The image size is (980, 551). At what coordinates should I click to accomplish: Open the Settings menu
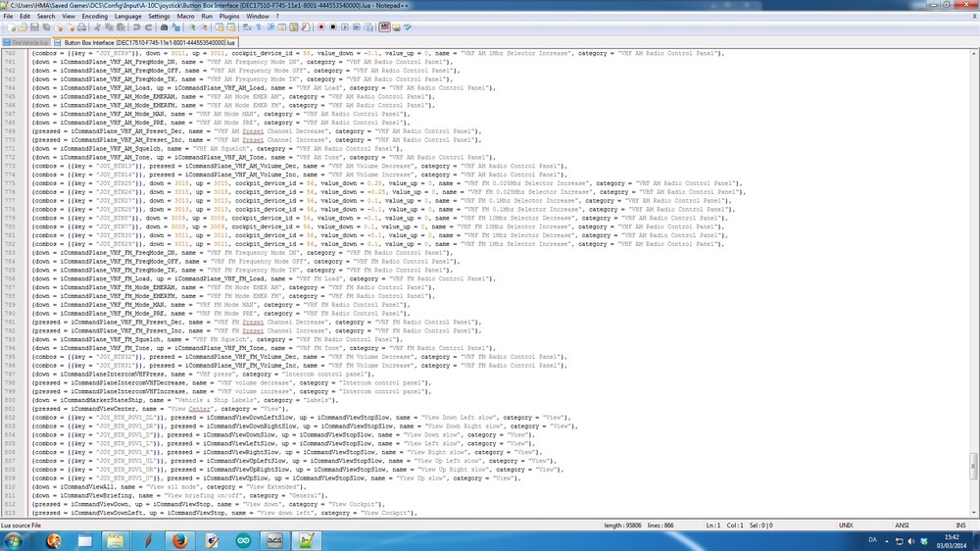click(x=159, y=17)
